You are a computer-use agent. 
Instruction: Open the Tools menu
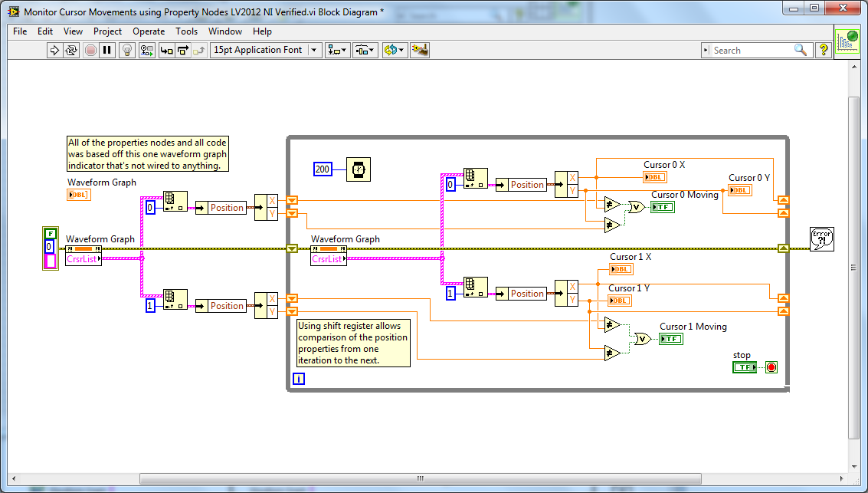pos(187,31)
